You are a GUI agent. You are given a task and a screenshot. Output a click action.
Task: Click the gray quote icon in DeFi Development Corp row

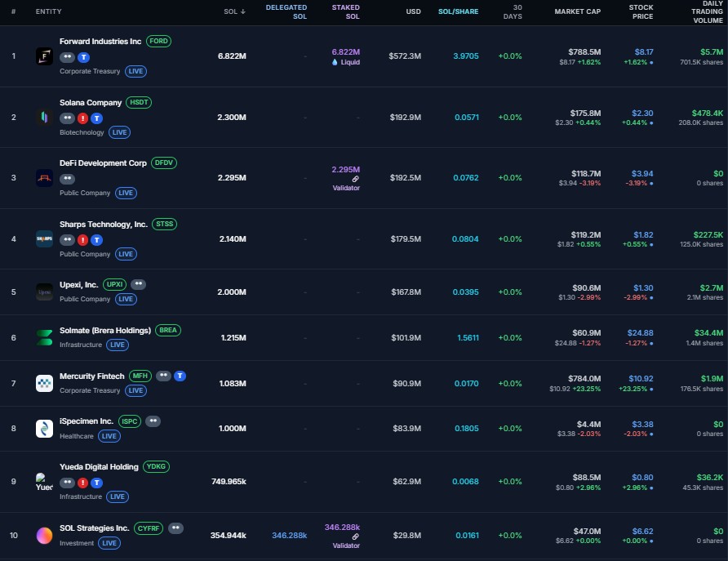pyautogui.click(x=67, y=178)
